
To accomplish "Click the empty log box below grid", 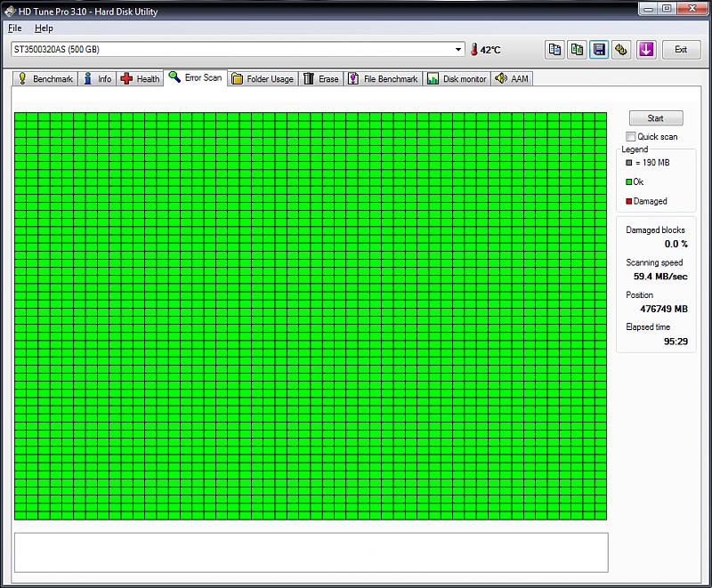I will click(x=311, y=552).
